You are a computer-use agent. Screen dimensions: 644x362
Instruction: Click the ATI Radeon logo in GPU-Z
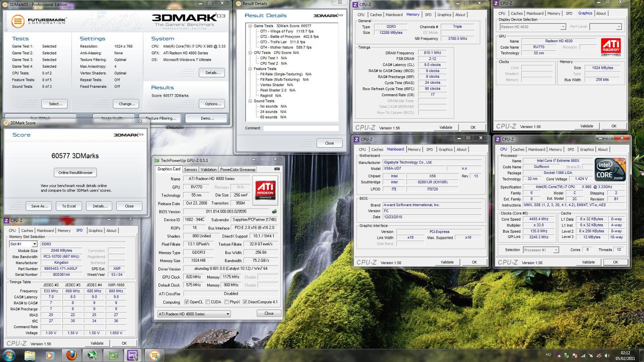click(x=266, y=190)
